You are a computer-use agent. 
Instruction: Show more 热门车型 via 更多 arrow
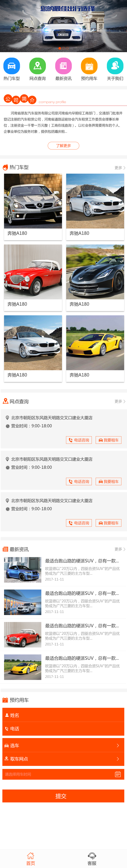[x=120, y=168]
